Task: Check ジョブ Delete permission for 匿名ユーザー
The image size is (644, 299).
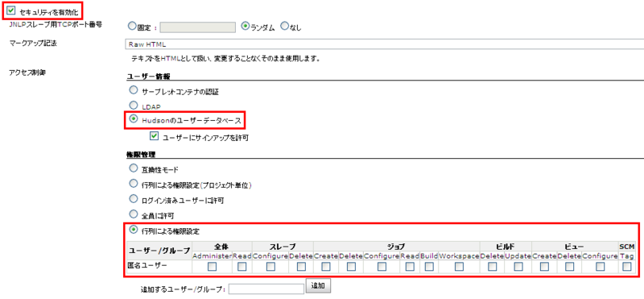Action: pos(351,267)
